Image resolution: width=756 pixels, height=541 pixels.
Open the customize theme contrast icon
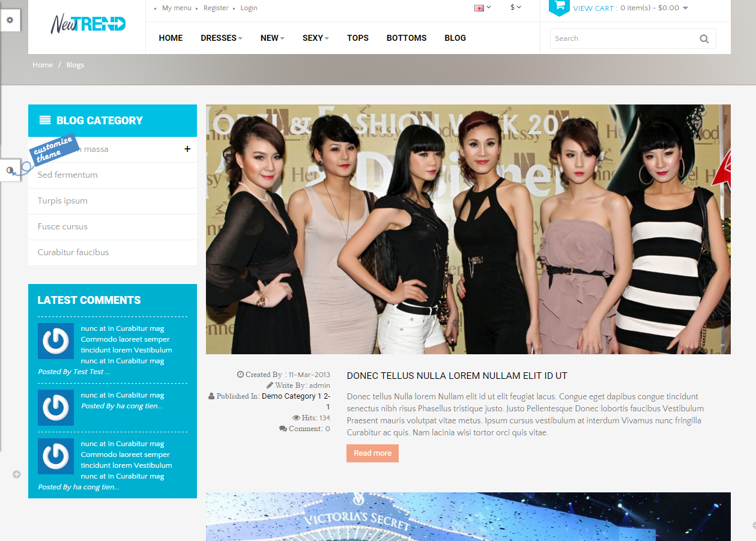[x=10, y=171]
